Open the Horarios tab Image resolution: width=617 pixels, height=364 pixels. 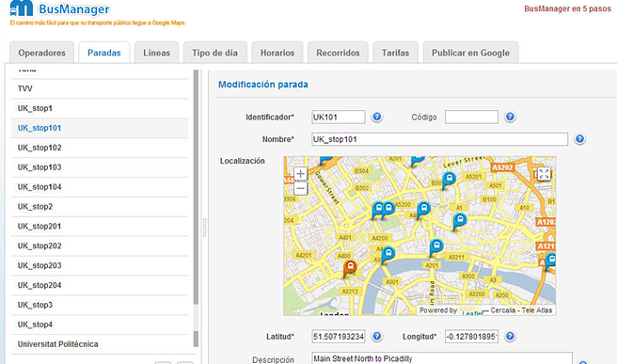277,53
